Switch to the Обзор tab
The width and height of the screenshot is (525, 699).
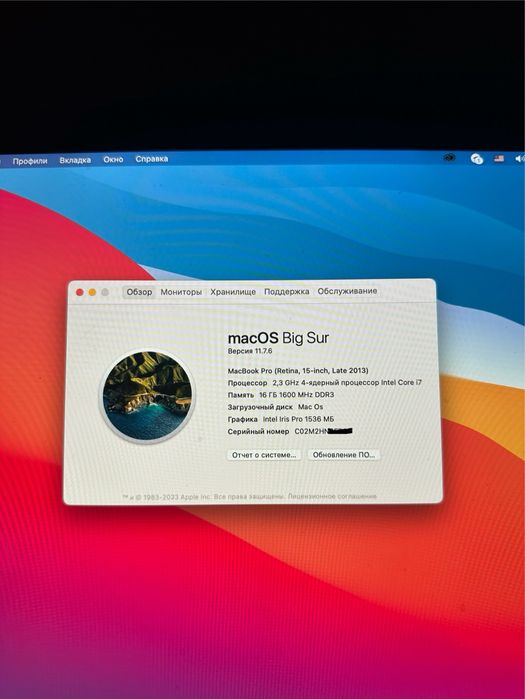point(139,292)
